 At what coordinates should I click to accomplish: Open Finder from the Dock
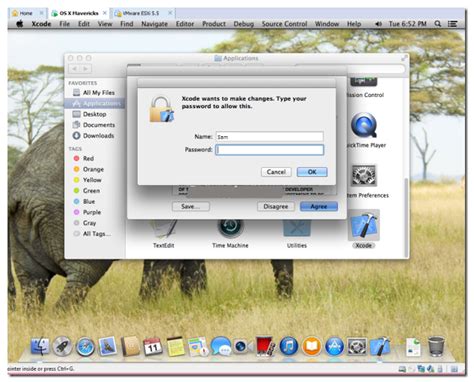tap(40, 346)
